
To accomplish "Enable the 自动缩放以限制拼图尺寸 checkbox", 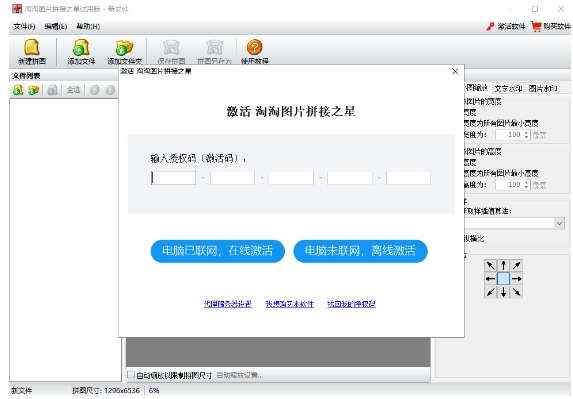I will click(131, 375).
